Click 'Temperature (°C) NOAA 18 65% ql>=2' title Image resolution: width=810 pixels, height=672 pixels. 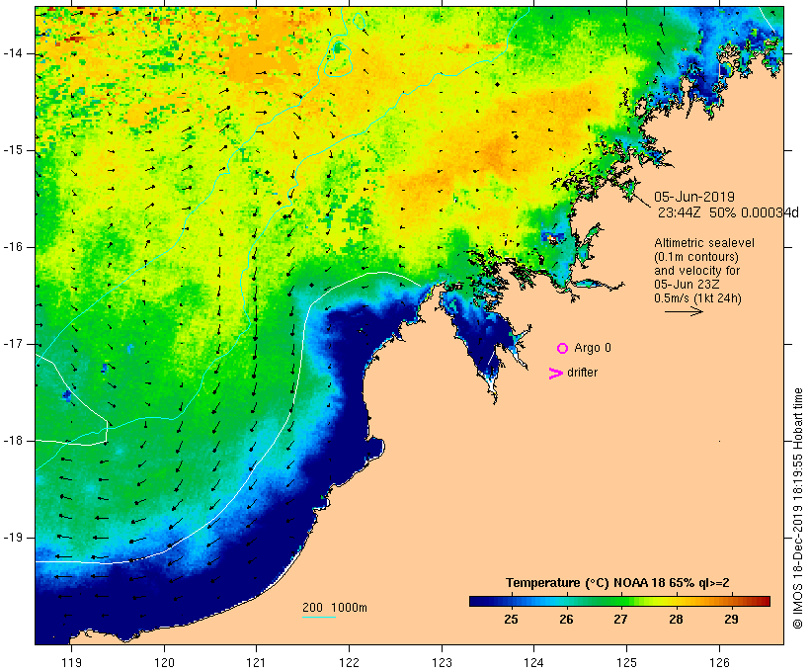coord(617,583)
